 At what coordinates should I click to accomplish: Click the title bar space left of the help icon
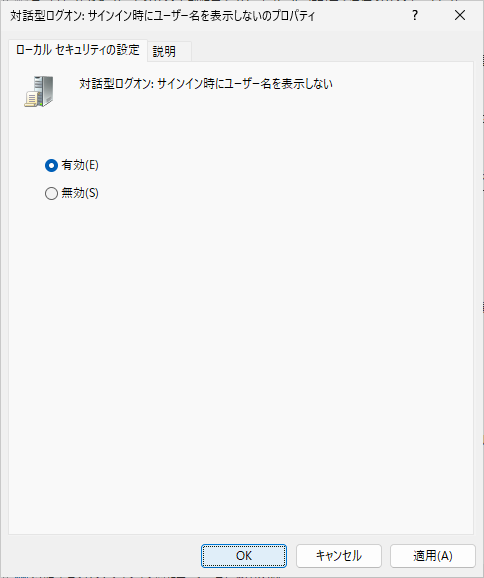click(x=361, y=15)
